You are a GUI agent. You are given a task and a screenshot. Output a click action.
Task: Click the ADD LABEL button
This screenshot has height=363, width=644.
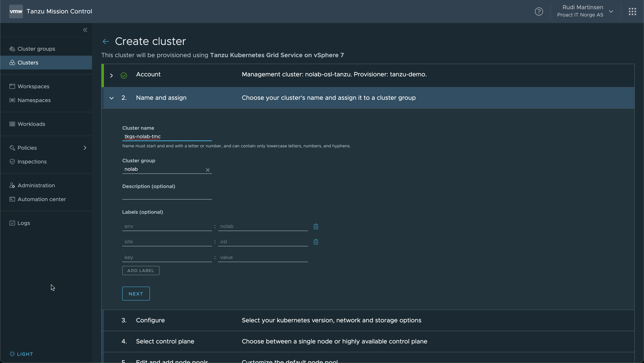pyautogui.click(x=141, y=271)
